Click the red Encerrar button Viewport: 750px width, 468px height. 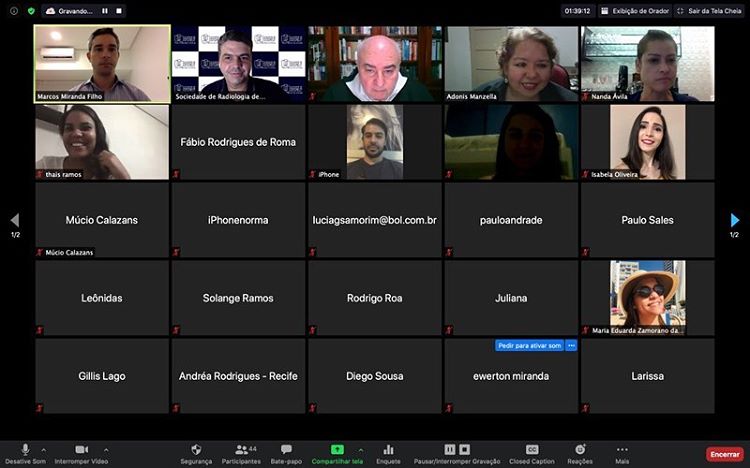pos(724,453)
